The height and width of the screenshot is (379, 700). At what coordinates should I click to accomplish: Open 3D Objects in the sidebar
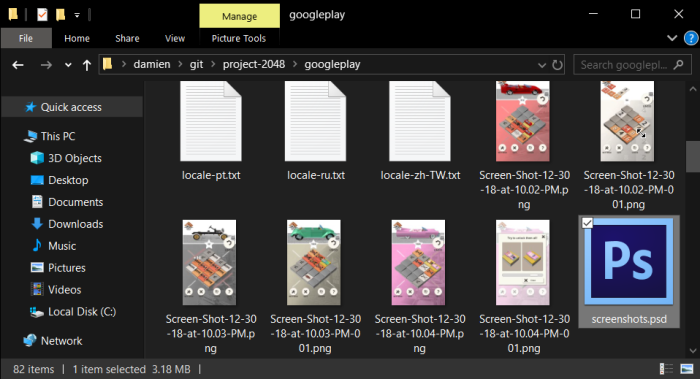point(75,158)
